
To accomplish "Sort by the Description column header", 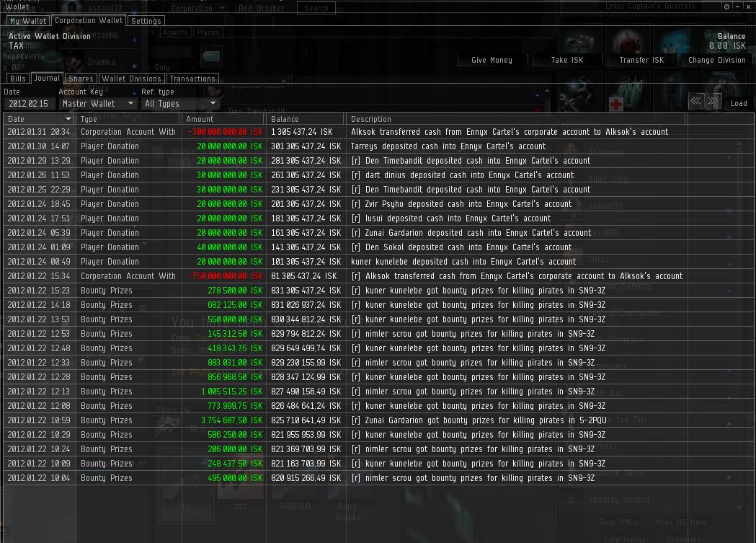I will click(x=515, y=119).
